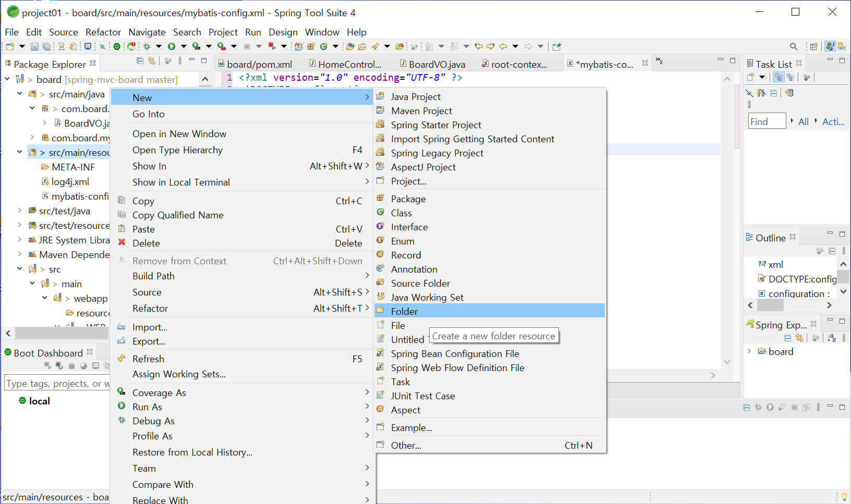Click the green Run toolbar button
Viewport: 851px width, 504px height.
172,46
